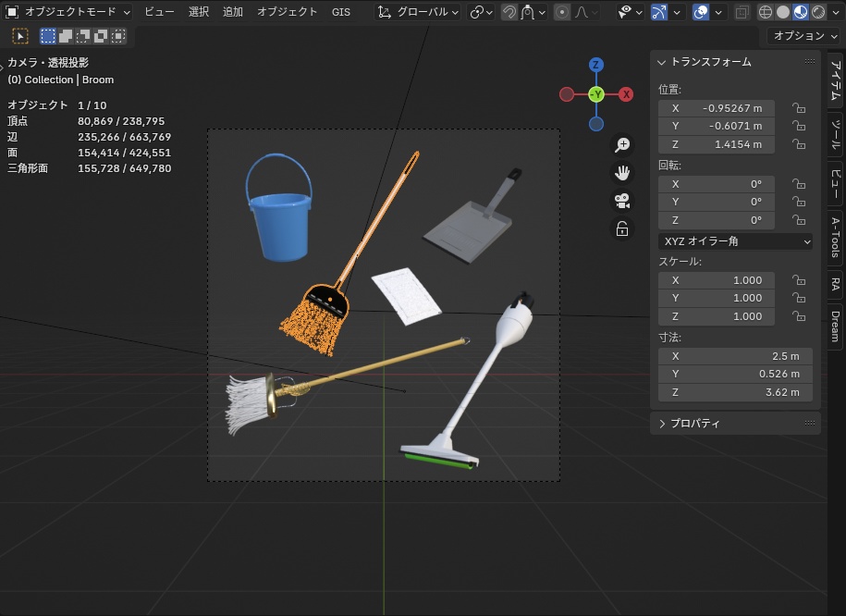Toggle camera view with the camera icon
Viewport: 846px width, 616px height.
click(x=622, y=201)
